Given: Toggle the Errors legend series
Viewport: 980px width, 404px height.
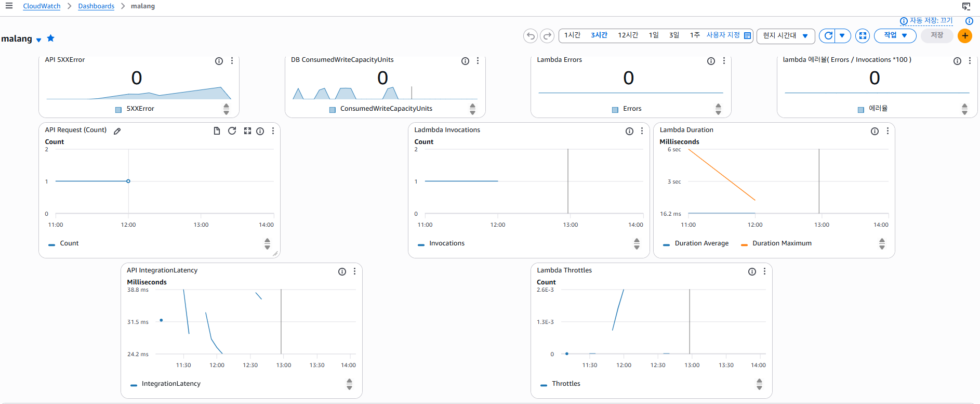Looking at the screenshot, I should pos(627,109).
